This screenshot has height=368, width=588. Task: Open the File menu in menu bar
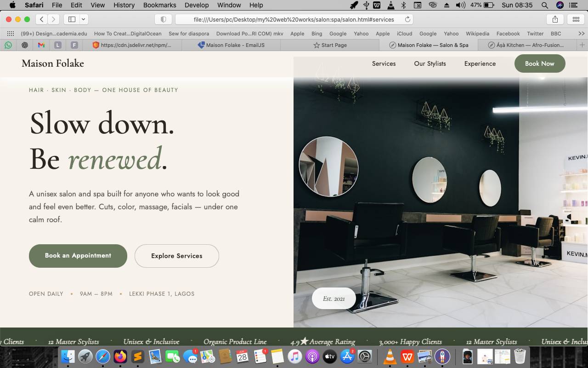(57, 5)
